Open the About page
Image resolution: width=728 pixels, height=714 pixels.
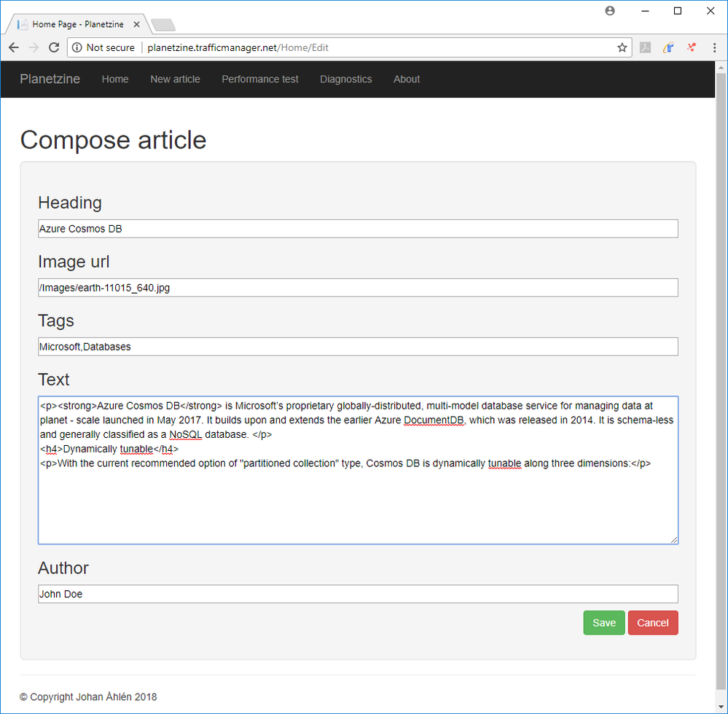[x=407, y=79]
